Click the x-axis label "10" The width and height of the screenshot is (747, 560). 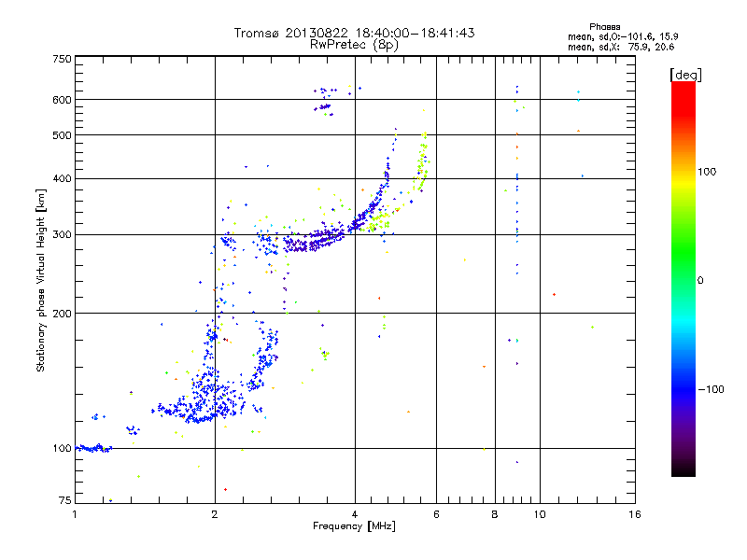pyautogui.click(x=540, y=514)
